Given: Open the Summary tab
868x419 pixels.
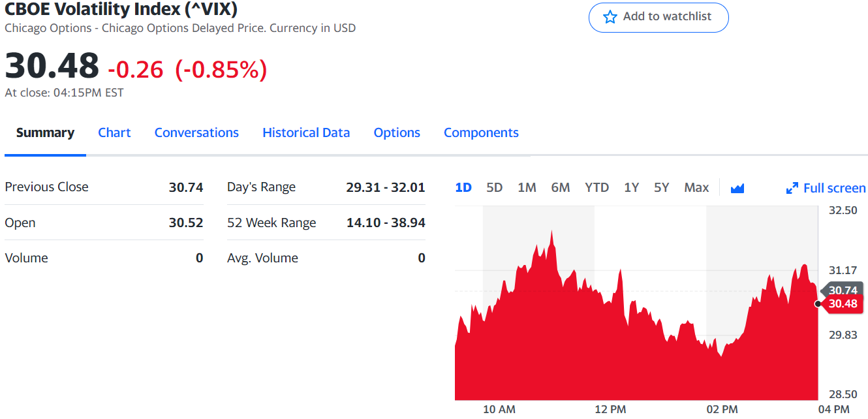Looking at the screenshot, I should click(x=45, y=132).
